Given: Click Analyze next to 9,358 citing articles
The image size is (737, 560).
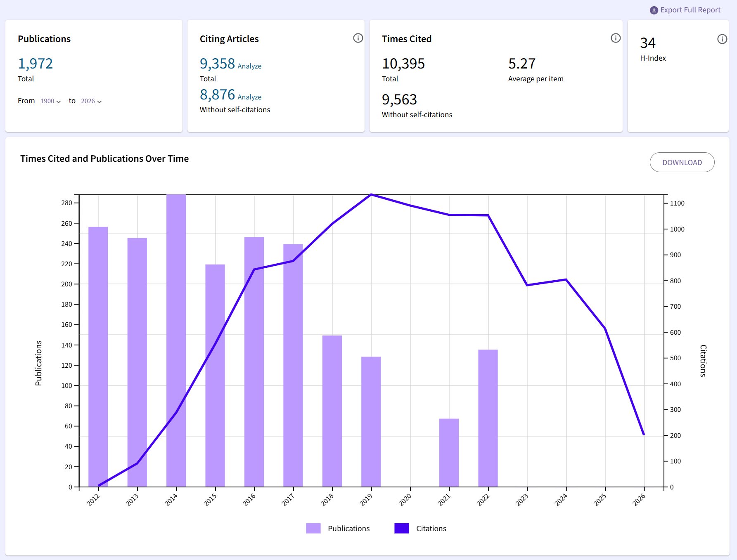Looking at the screenshot, I should coord(249,66).
